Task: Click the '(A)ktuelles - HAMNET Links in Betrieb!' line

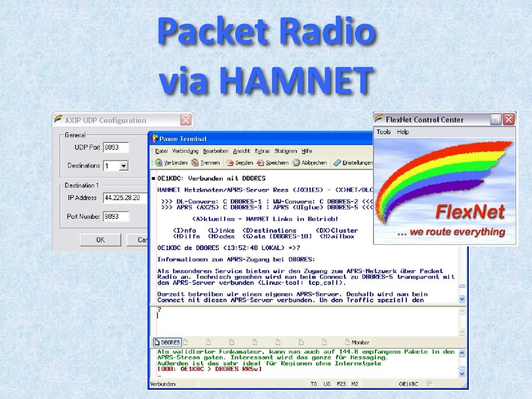Action: (265, 219)
